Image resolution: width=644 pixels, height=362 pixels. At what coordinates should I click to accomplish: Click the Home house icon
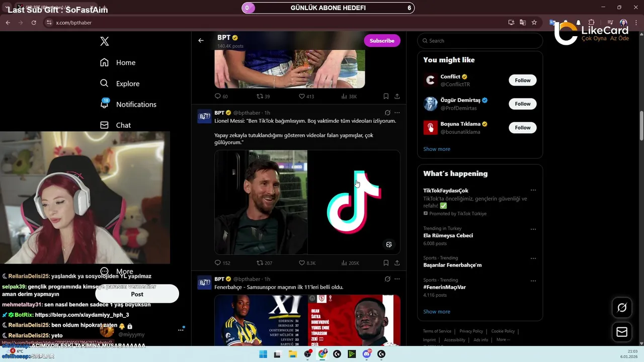[x=104, y=62]
